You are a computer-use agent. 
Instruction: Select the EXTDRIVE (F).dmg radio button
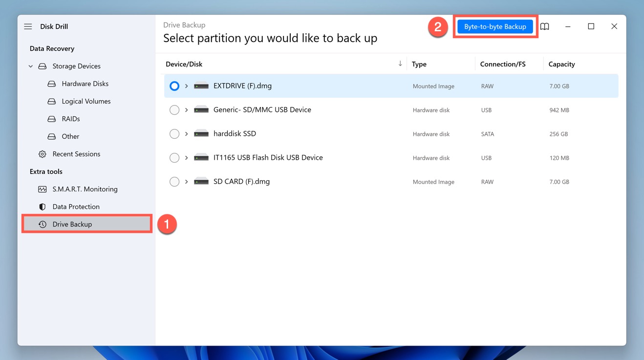pyautogui.click(x=174, y=86)
